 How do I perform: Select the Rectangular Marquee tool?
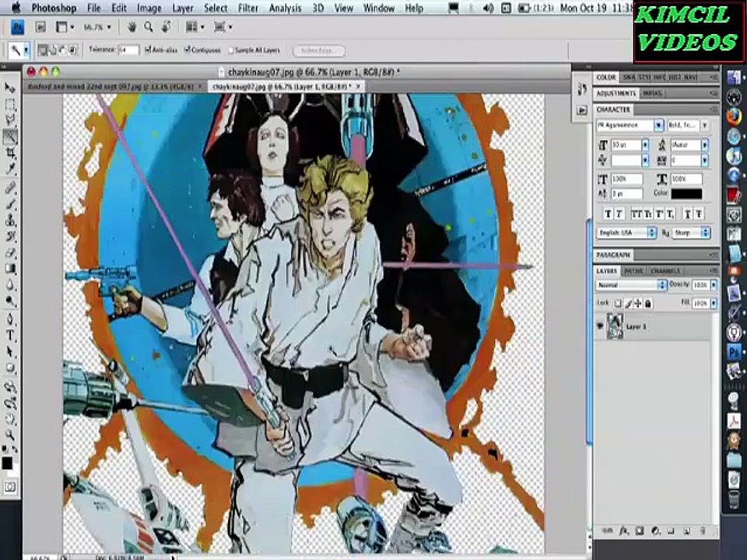[9, 104]
